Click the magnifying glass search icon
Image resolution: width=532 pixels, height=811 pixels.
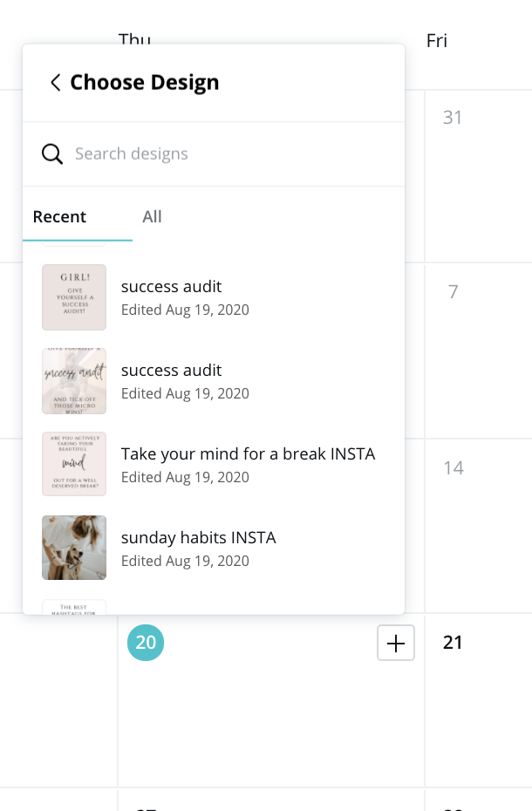pyautogui.click(x=52, y=154)
